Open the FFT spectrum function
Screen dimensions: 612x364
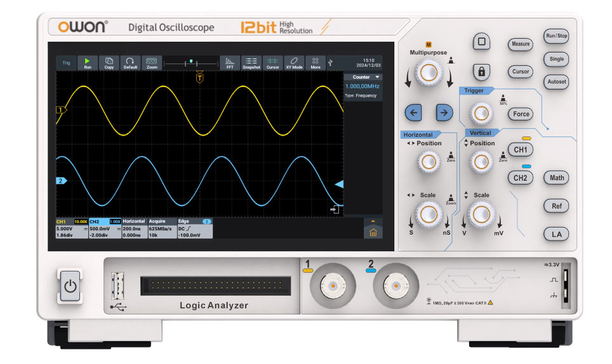230,63
